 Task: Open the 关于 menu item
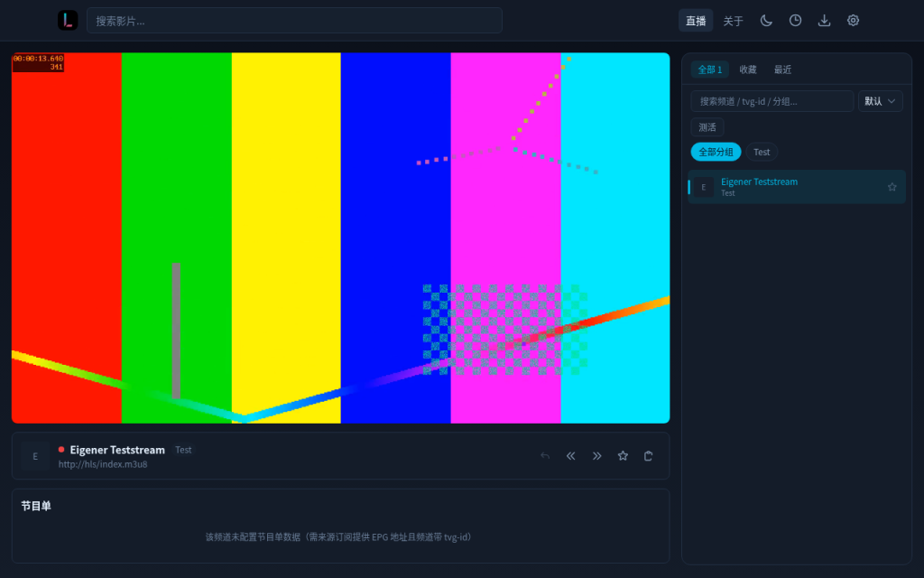pos(733,21)
